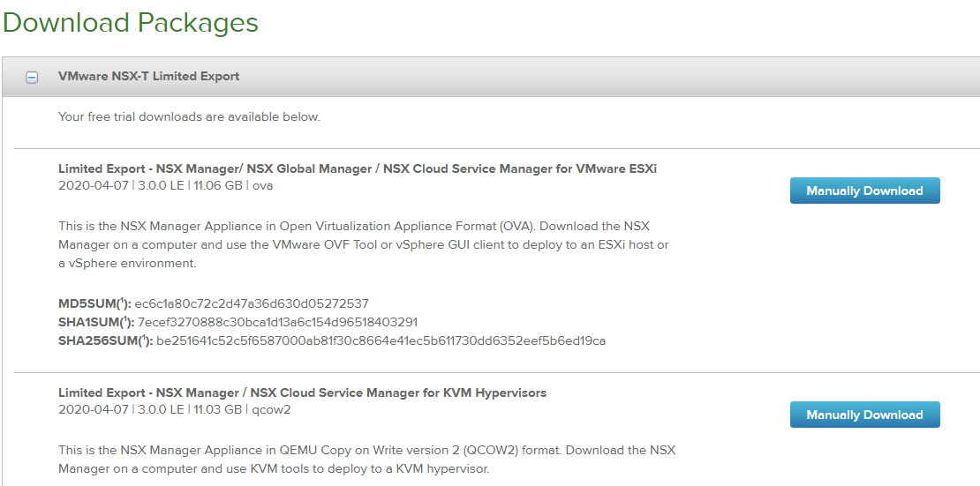Click the 11.06 GB ova details line

pos(166,185)
